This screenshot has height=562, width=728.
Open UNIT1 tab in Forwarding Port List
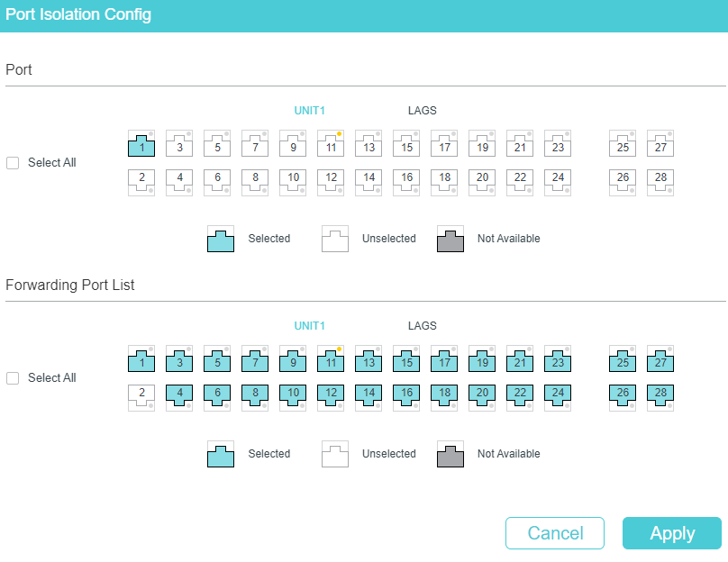coord(309,326)
